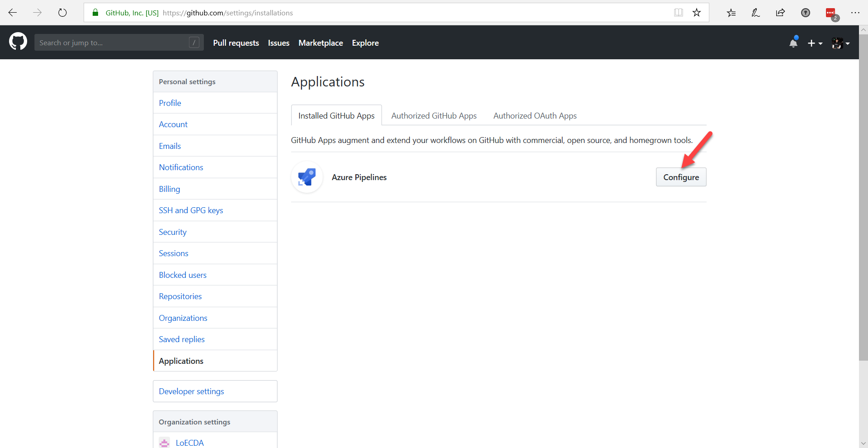Click the browser address bar URL

click(x=228, y=13)
